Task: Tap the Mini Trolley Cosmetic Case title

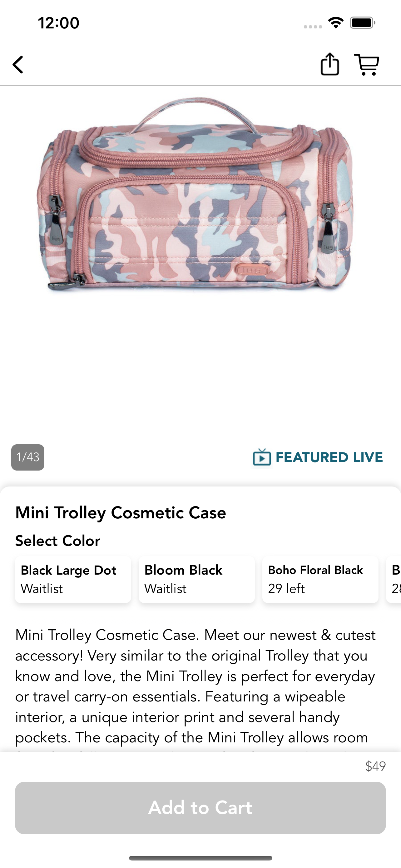Action: pyautogui.click(x=121, y=512)
